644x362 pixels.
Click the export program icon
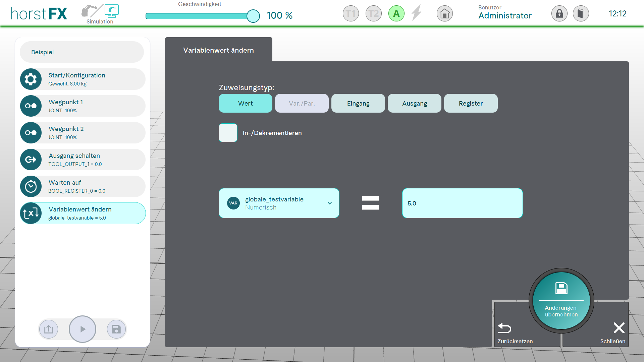click(49, 329)
